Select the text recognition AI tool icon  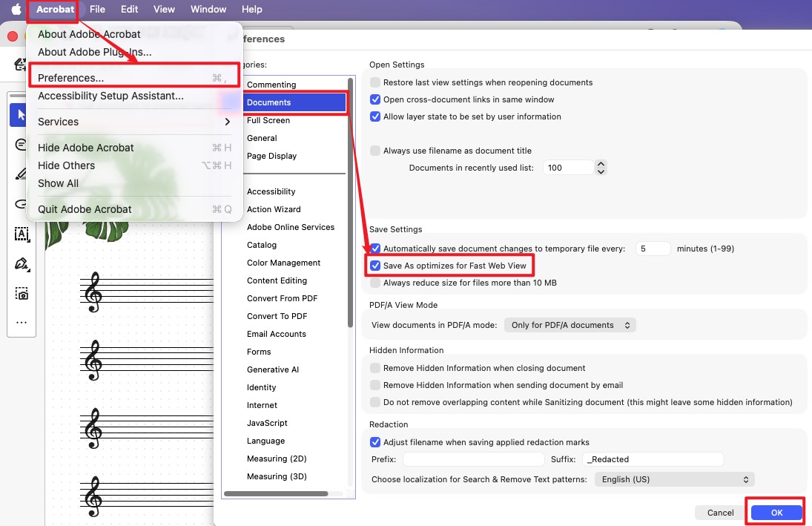22,234
